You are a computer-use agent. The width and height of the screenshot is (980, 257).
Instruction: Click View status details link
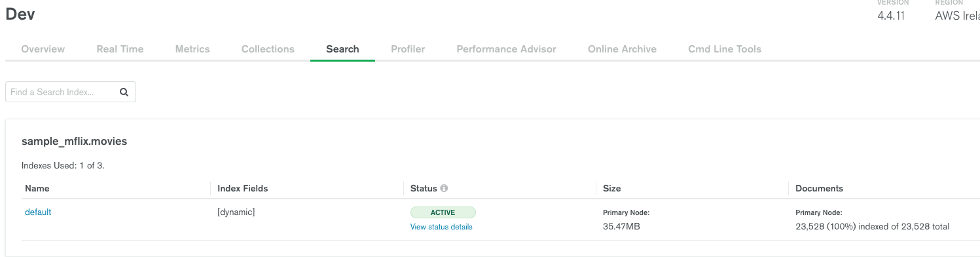pyautogui.click(x=441, y=227)
